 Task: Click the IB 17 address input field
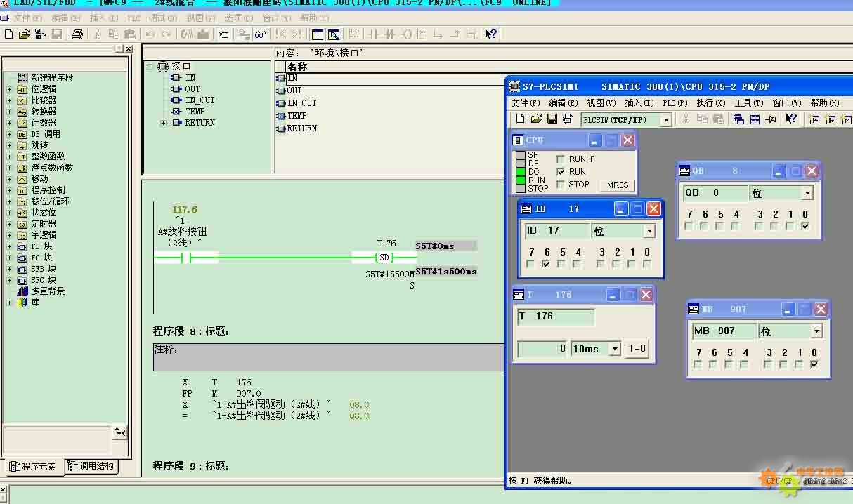(x=557, y=231)
